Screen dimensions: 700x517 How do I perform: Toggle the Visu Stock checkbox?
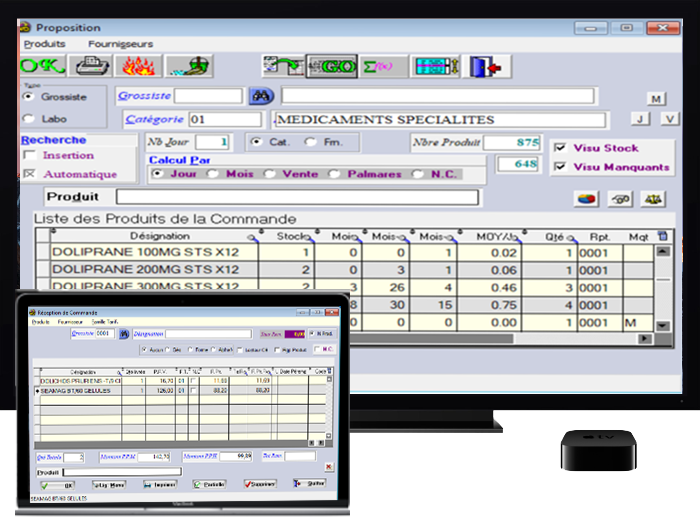coord(560,148)
